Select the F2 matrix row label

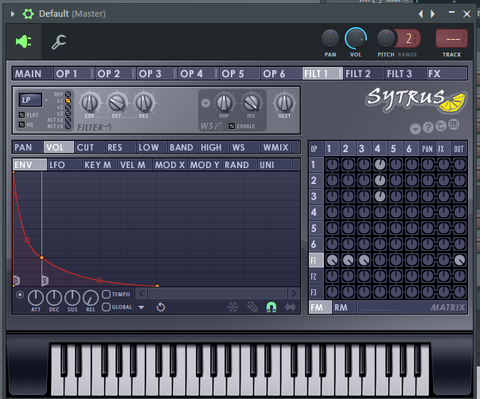pyautogui.click(x=316, y=276)
